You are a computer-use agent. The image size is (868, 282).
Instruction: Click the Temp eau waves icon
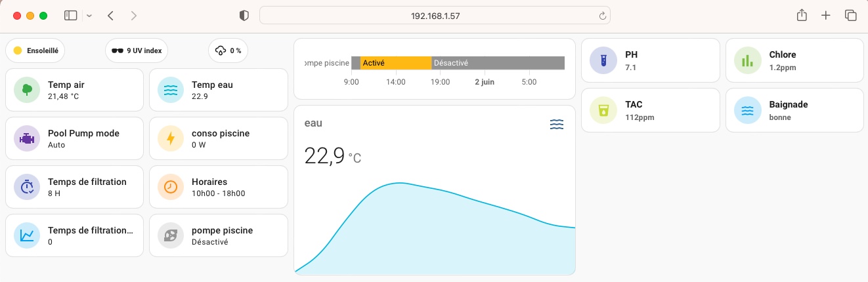[x=171, y=90]
